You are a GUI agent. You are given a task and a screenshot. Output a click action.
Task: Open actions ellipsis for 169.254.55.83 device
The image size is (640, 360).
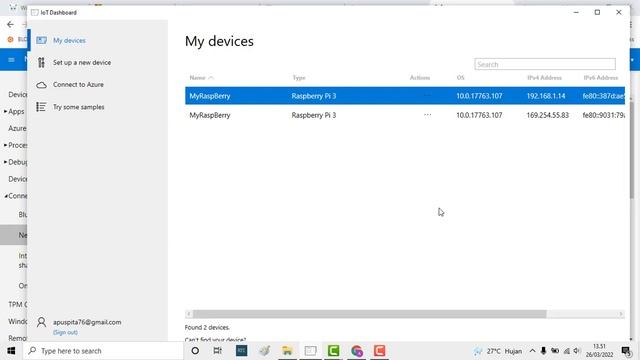click(427, 115)
